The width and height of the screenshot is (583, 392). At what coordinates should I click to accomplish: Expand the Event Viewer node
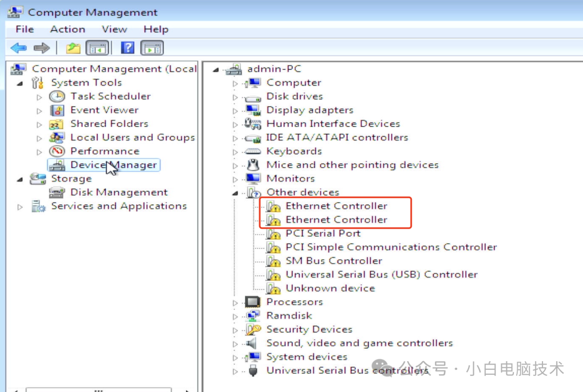pos(39,111)
